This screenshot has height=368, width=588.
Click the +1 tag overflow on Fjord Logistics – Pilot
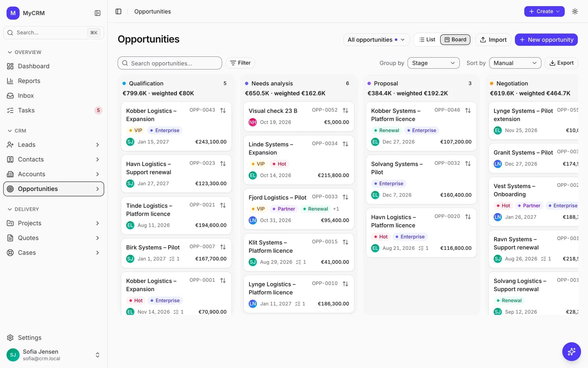point(336,209)
